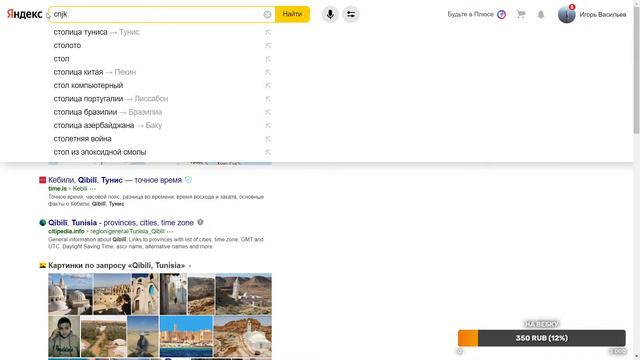Open the shopping cart icon
The image size is (640, 360).
point(521,14)
